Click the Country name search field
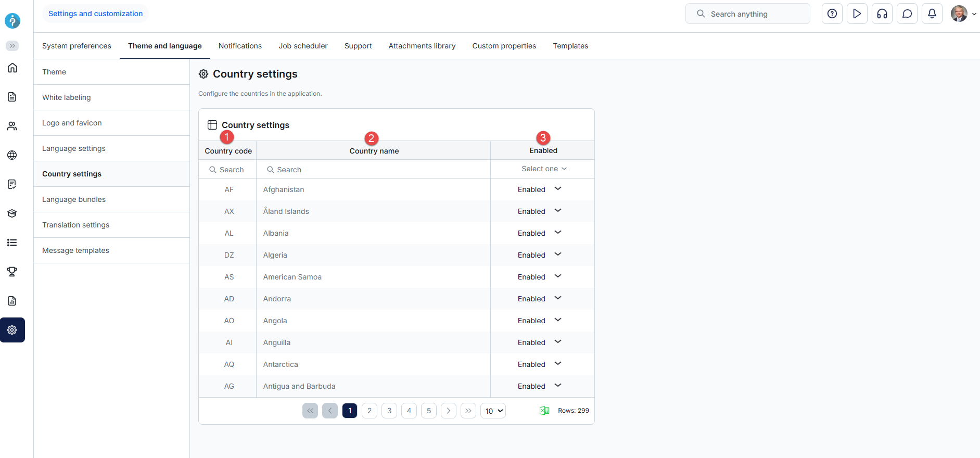980x458 pixels. tap(374, 170)
